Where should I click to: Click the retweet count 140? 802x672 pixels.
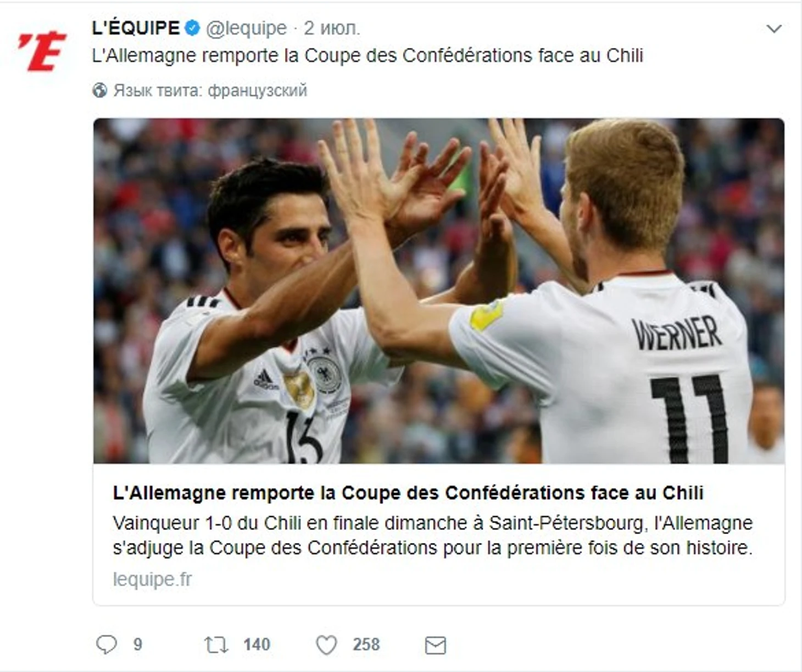click(x=257, y=645)
